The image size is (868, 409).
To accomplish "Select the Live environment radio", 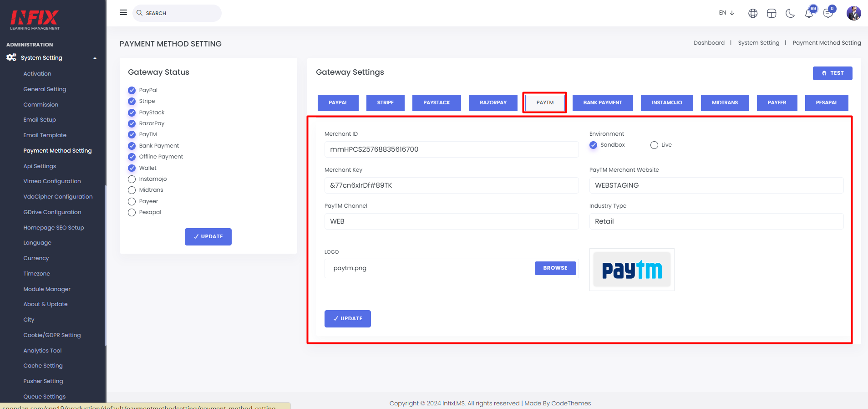I will point(655,145).
